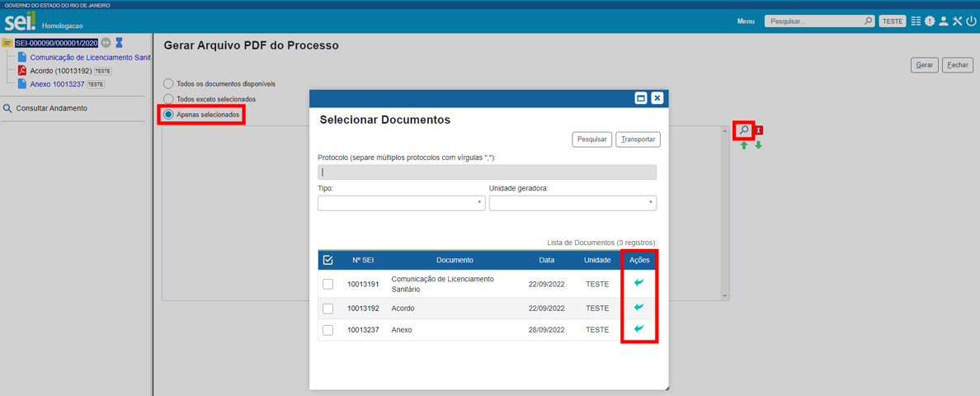Viewport: 980px width, 396px height.
Task: Select 'Todos os documentos disponíveis' radio option
Action: click(x=168, y=83)
